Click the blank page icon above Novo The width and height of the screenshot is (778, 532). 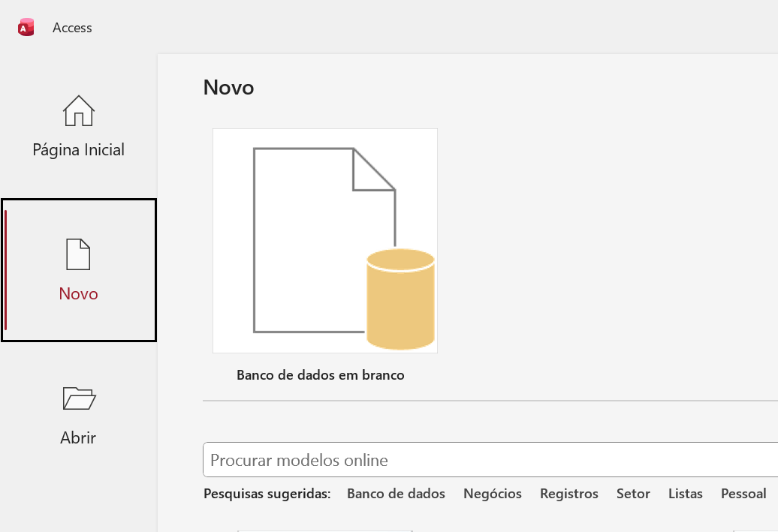pos(79,254)
